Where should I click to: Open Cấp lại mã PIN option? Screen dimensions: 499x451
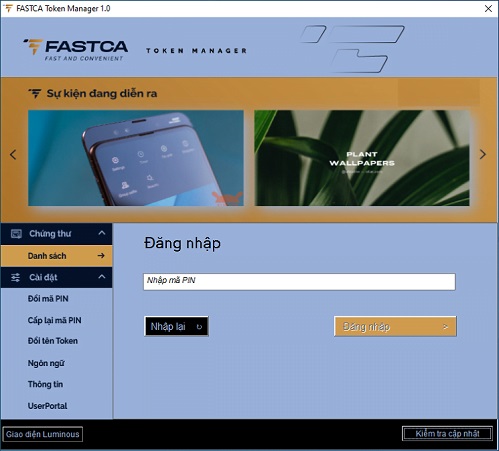coord(54,320)
